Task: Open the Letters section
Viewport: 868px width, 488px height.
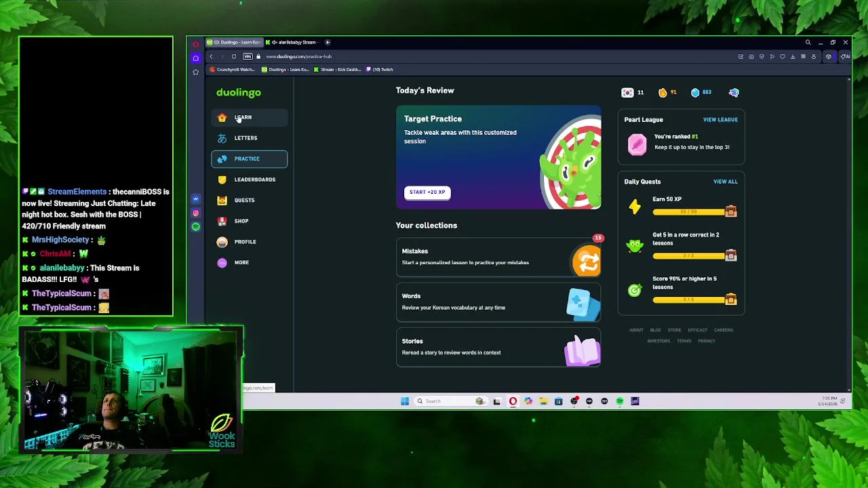Action: coord(249,138)
